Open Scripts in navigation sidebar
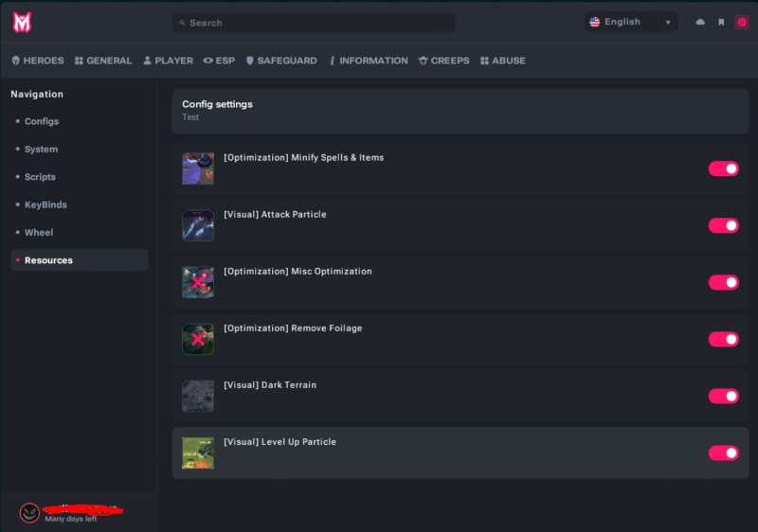 tap(80, 177)
